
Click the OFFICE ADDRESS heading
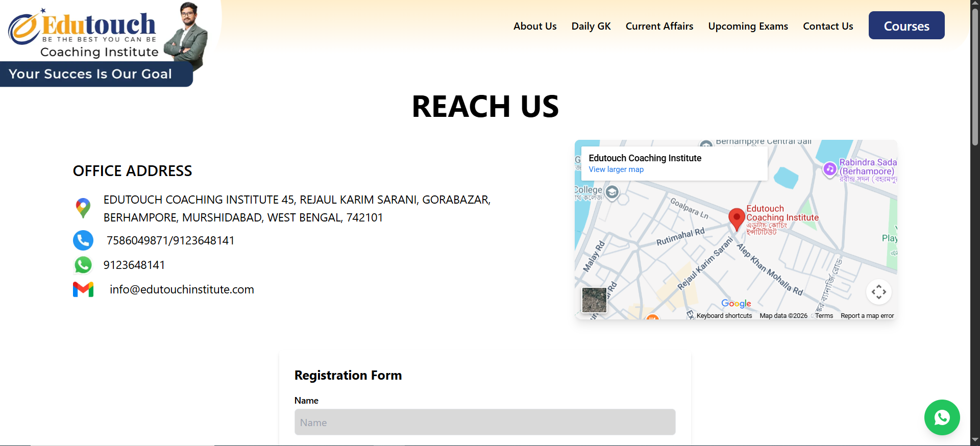coord(132,171)
